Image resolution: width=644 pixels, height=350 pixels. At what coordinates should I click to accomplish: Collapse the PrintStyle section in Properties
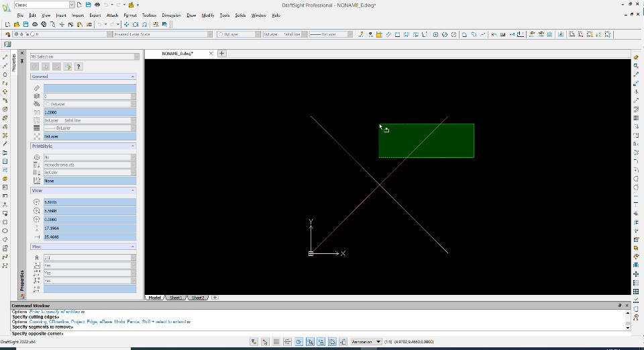point(133,146)
